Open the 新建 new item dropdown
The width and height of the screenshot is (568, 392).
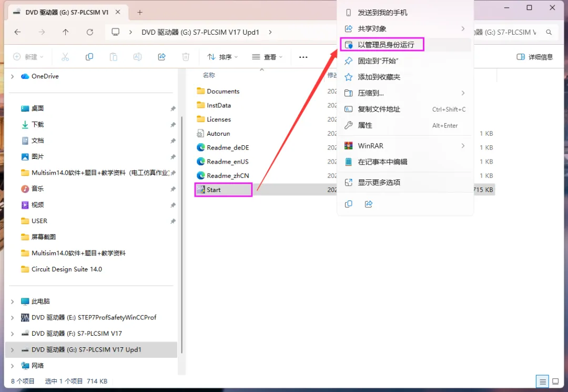tap(28, 57)
